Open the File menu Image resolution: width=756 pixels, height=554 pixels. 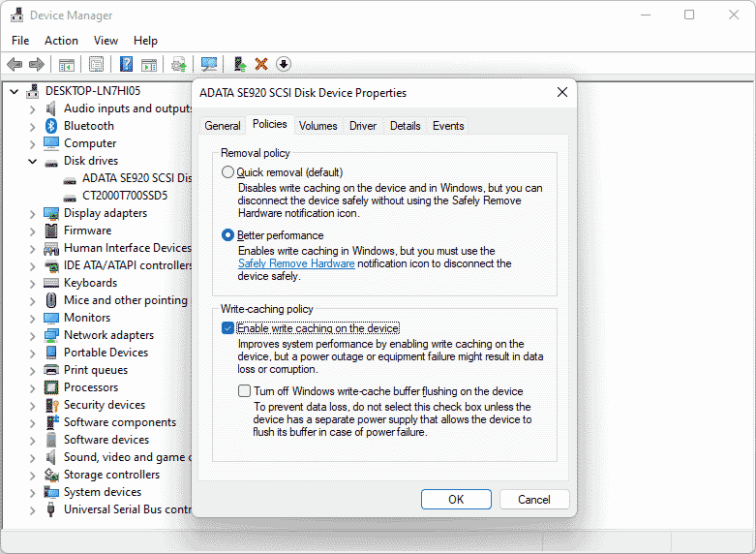20,41
